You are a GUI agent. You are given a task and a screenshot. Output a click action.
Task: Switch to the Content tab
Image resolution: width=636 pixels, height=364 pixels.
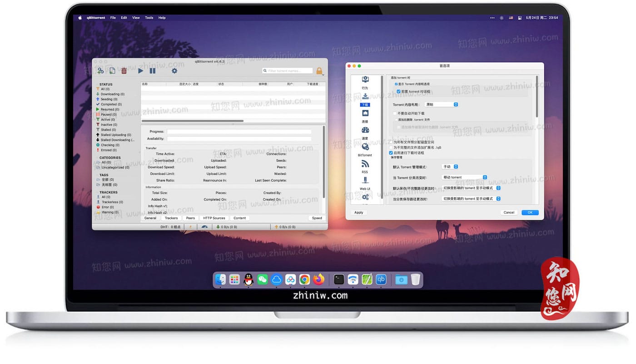[x=240, y=218]
